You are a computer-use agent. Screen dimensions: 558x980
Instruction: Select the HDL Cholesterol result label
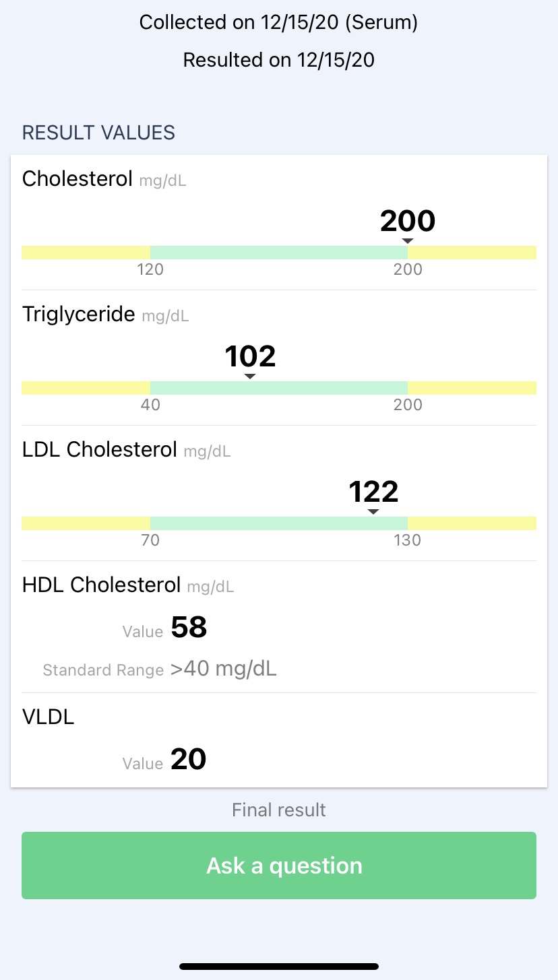[x=102, y=585]
